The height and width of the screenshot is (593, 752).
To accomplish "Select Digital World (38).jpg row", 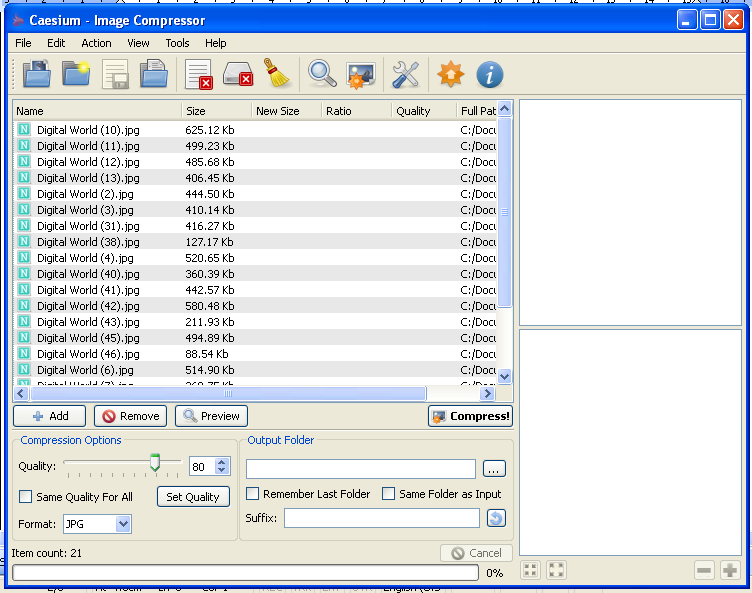I will (255, 241).
